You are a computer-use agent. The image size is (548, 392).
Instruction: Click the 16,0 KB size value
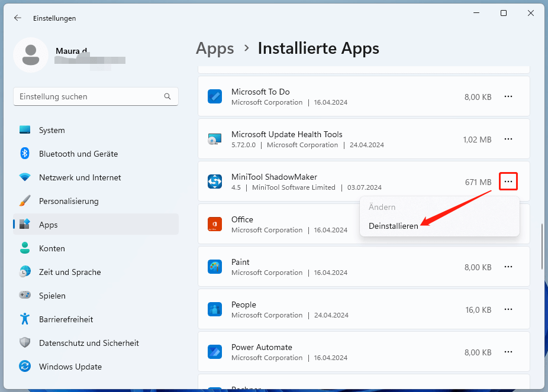[x=478, y=310]
